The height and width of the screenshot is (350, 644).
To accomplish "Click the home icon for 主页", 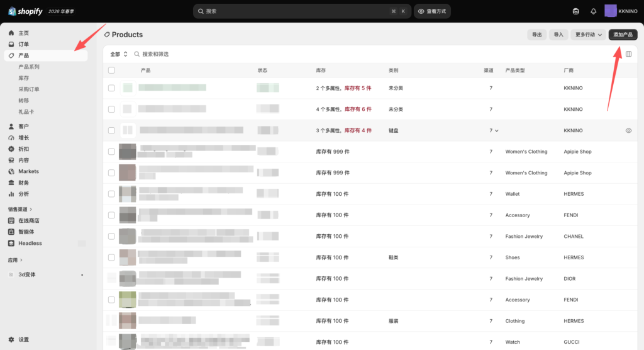I will [11, 33].
